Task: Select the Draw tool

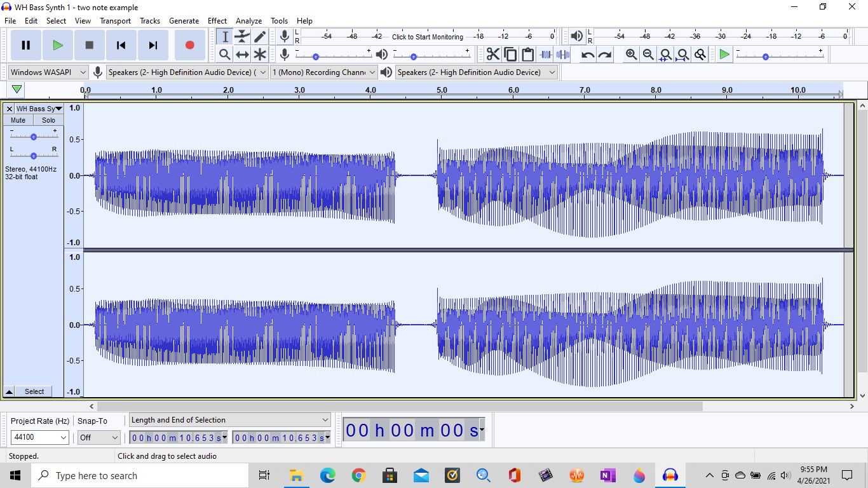Action: tap(260, 36)
